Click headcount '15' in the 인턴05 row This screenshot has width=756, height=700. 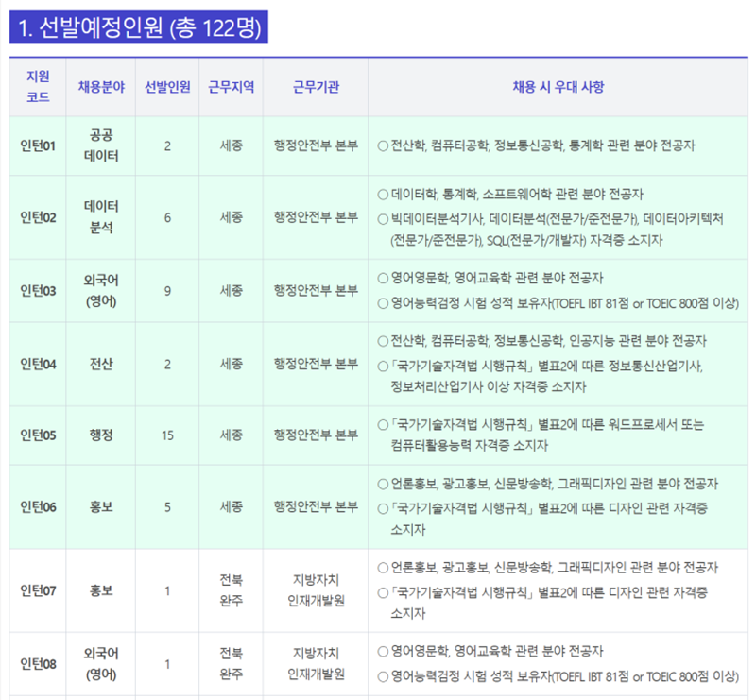[x=167, y=435]
